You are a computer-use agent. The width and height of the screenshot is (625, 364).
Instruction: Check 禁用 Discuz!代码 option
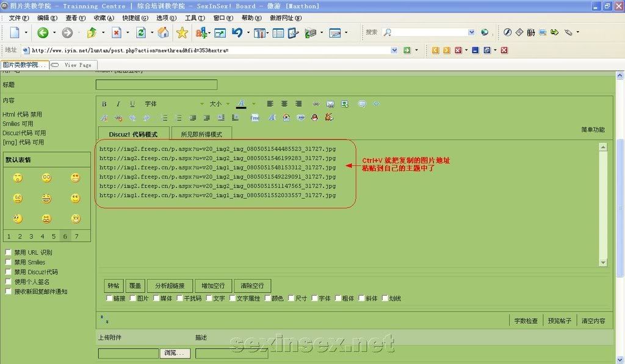[x=8, y=271]
